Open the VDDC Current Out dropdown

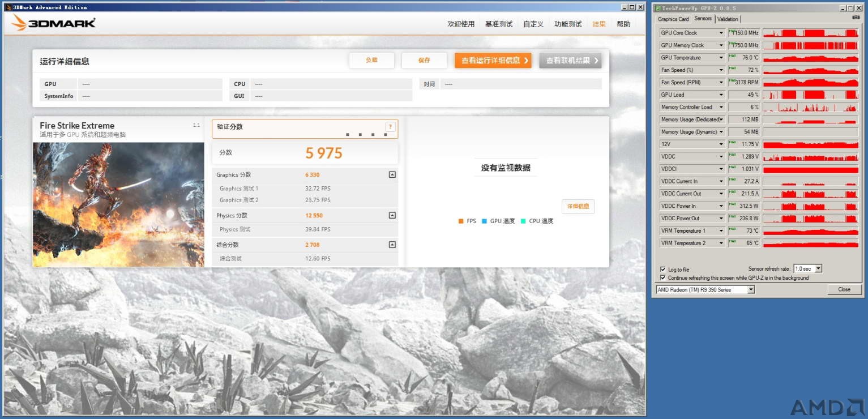pos(721,194)
